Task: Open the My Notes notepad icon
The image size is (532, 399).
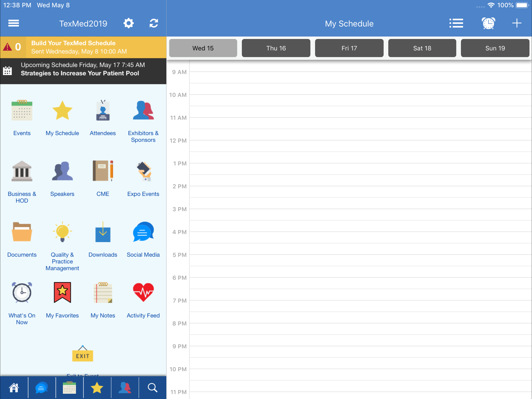Action: 103,292
